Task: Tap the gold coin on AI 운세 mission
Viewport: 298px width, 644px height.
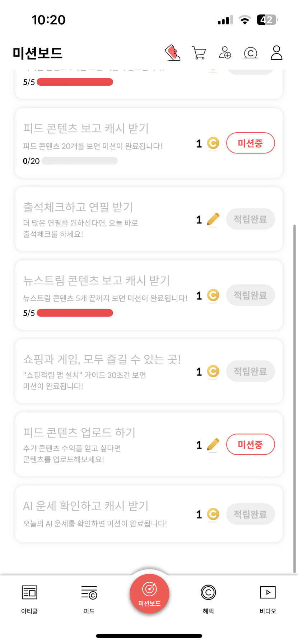Action: point(213,514)
